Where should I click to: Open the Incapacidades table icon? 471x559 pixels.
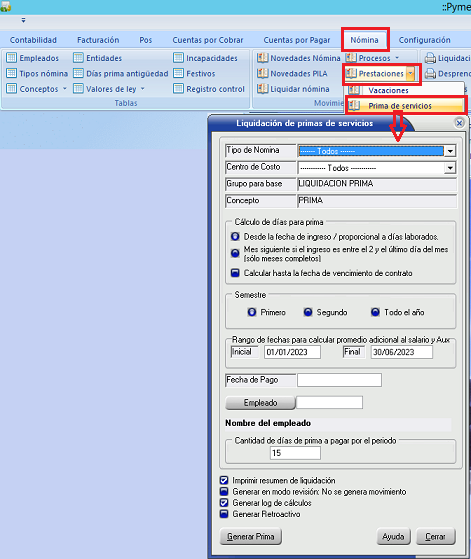pyautogui.click(x=178, y=58)
